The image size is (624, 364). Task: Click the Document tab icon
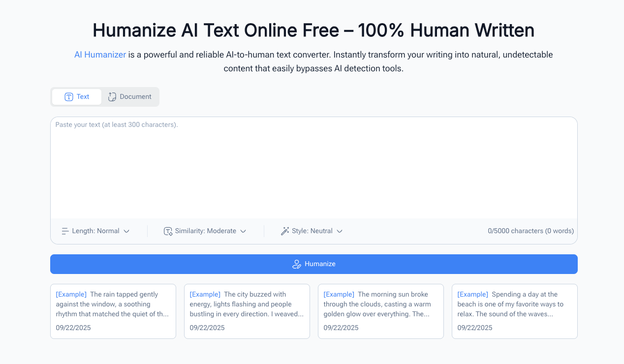[112, 97]
